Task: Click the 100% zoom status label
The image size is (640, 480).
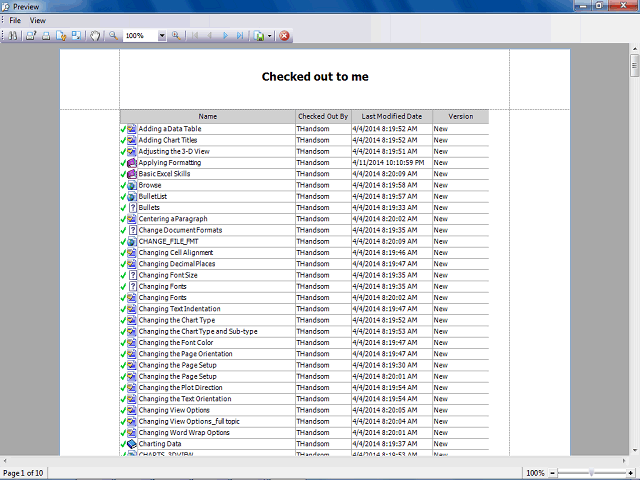Action: tap(535, 473)
